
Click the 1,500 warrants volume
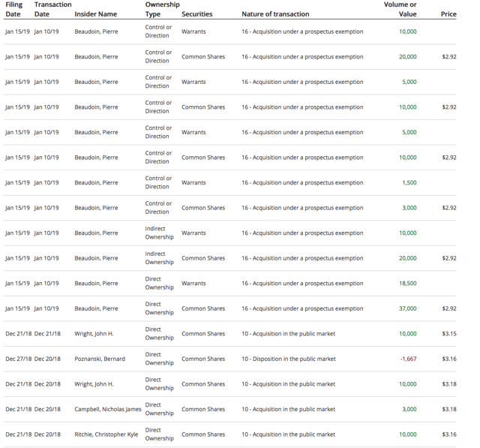click(x=409, y=182)
